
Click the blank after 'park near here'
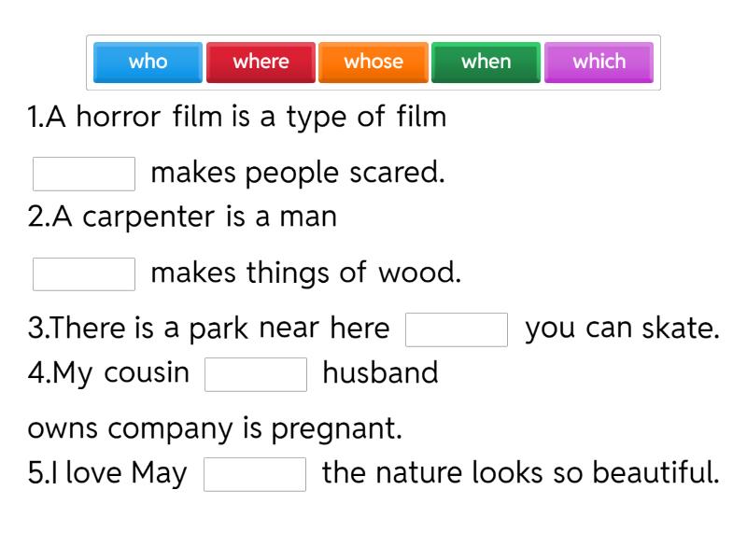[457, 329]
